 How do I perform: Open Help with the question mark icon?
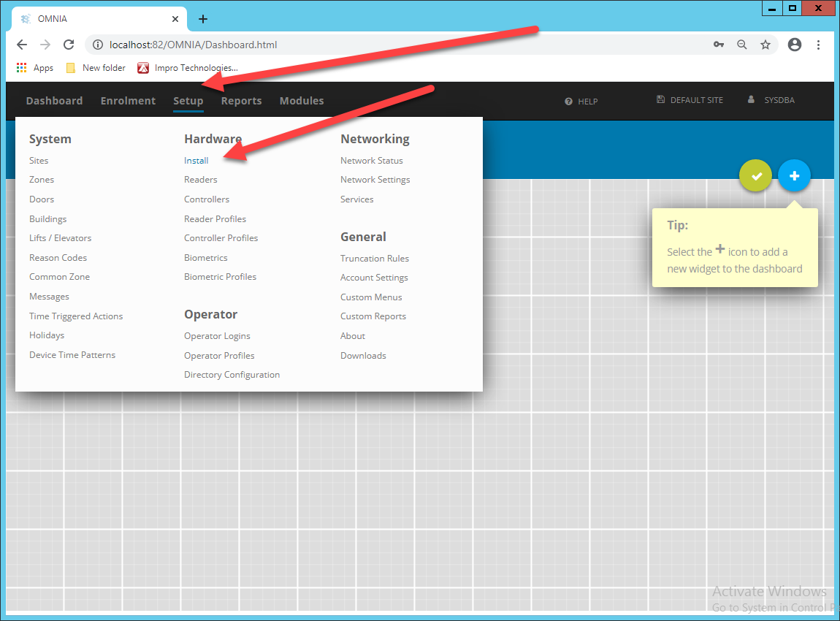coord(581,102)
